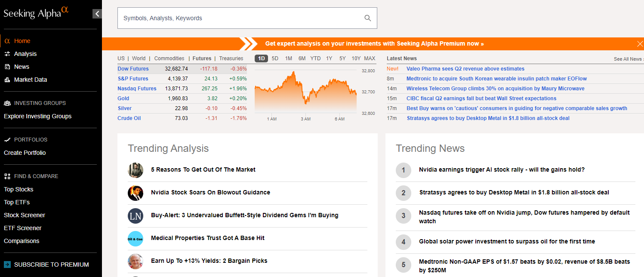Click trending news number 3 badge
Screen dimensions: 644x277
404,216
